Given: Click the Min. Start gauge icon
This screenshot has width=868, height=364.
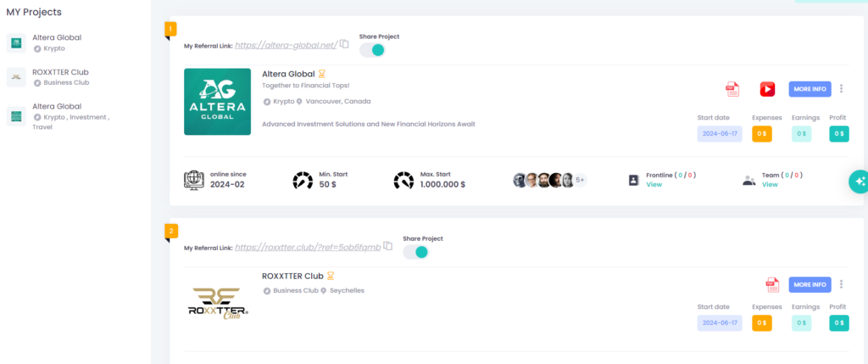Looking at the screenshot, I should click(x=303, y=180).
